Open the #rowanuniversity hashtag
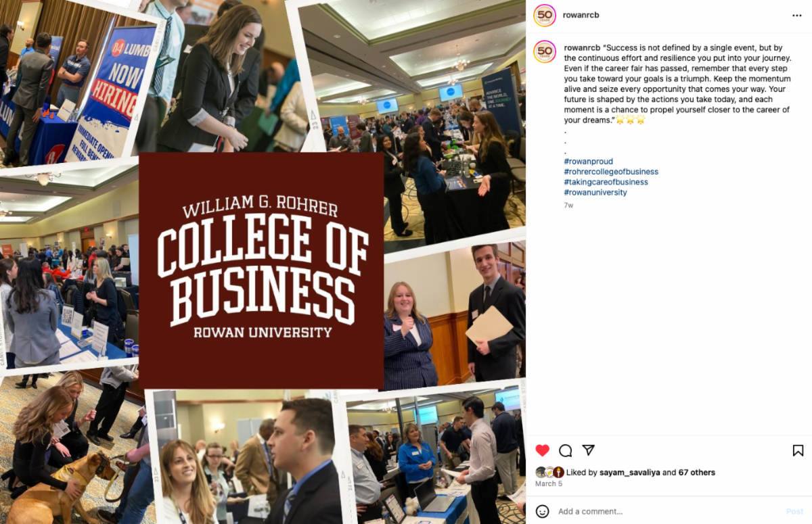The width and height of the screenshot is (812, 524). (x=595, y=192)
